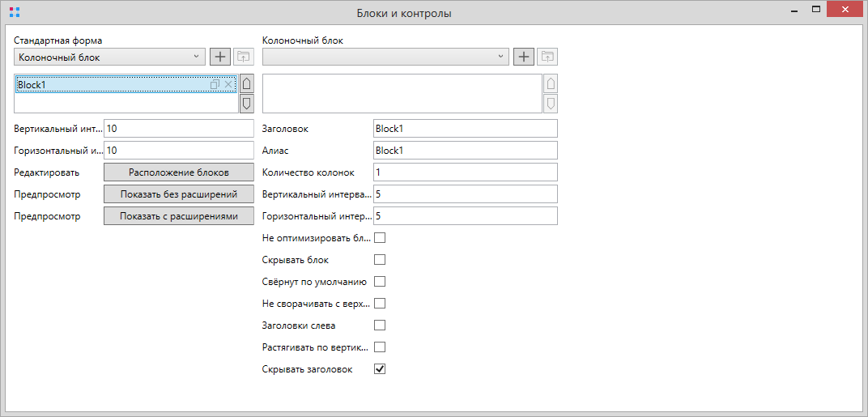This screenshot has width=868, height=417.
Task: Click the import folder icon beside Стандартная форма
Action: click(244, 57)
